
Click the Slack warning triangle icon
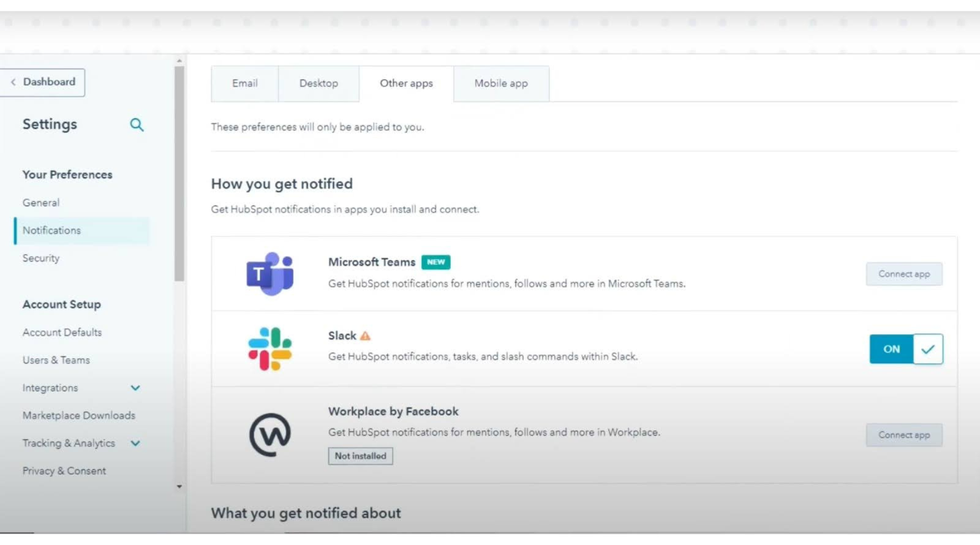[x=365, y=336]
